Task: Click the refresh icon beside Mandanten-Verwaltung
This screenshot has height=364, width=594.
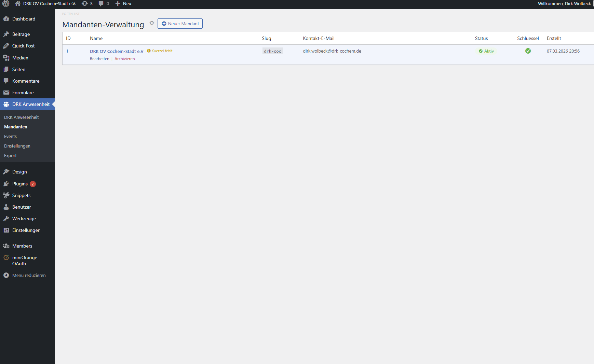Action: coord(152,23)
